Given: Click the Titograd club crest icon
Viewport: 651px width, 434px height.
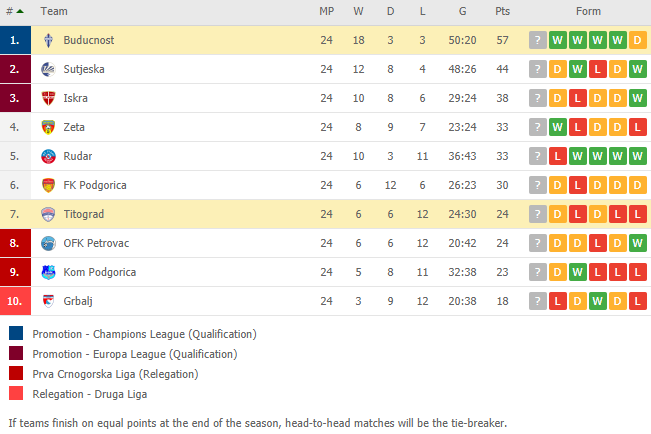Looking at the screenshot, I should pyautogui.click(x=48, y=214).
